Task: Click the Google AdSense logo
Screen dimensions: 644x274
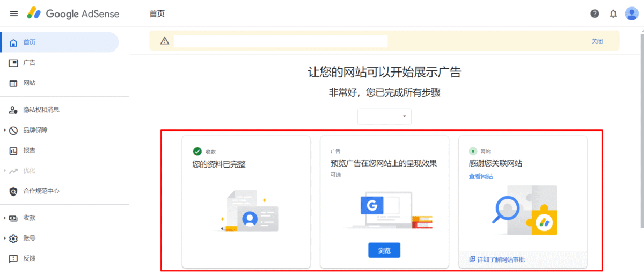Action: tap(73, 13)
